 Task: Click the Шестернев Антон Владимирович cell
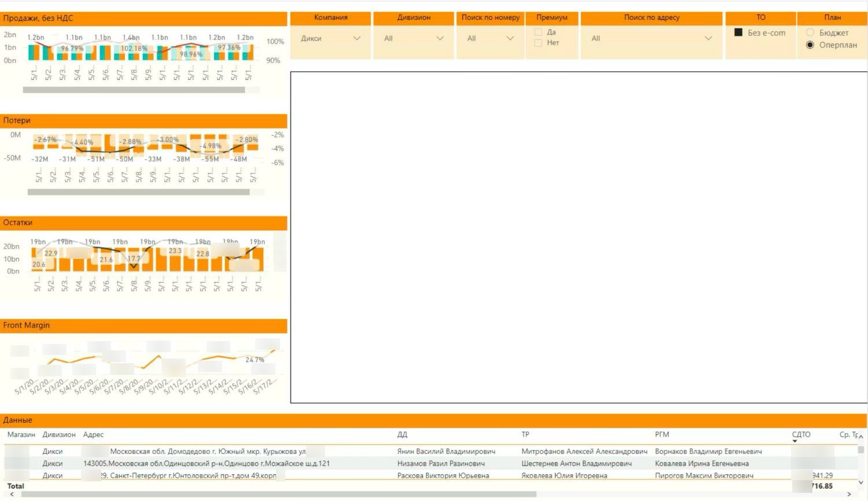click(x=576, y=463)
